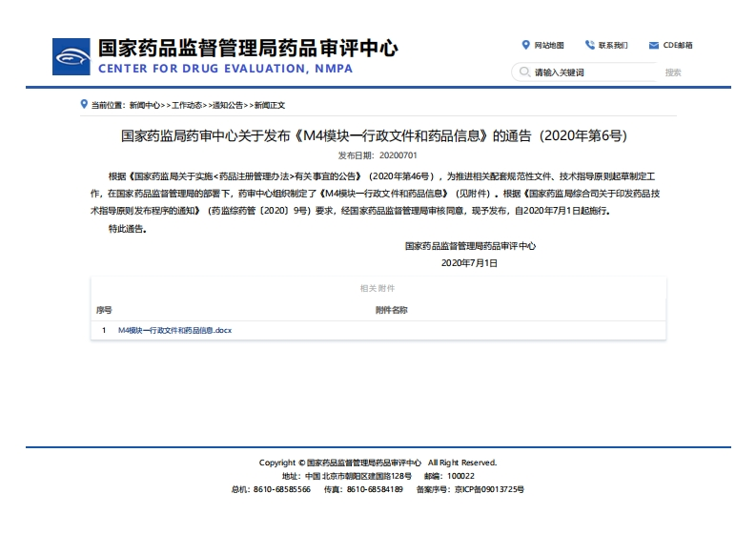Click the 网站地图 map pin icon
The image size is (756, 535).
click(x=525, y=45)
